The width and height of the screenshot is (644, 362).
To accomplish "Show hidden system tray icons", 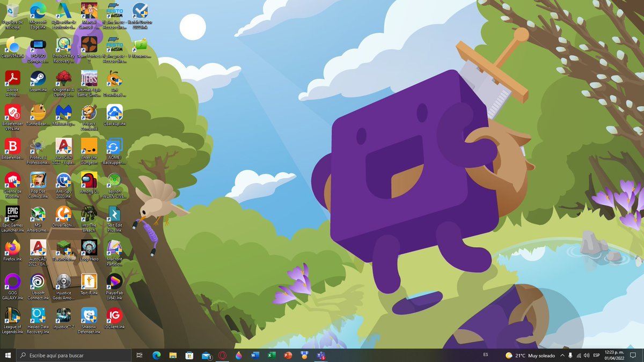I will pos(562,355).
